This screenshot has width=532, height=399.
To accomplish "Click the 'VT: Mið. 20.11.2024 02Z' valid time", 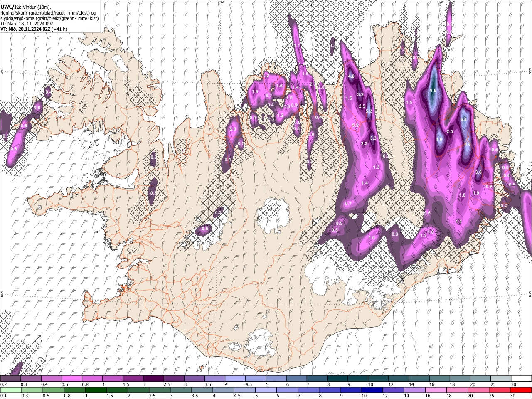I will click(25, 29).
